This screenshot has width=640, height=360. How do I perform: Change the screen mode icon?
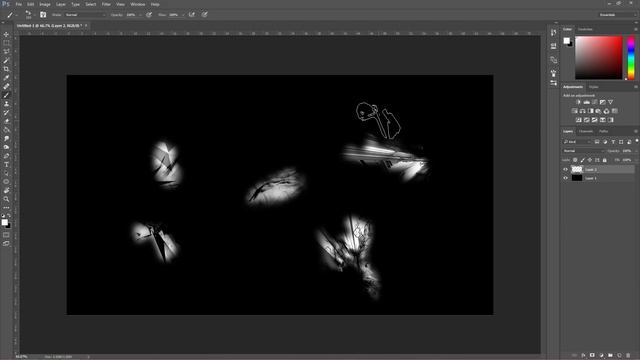[x=6, y=243]
